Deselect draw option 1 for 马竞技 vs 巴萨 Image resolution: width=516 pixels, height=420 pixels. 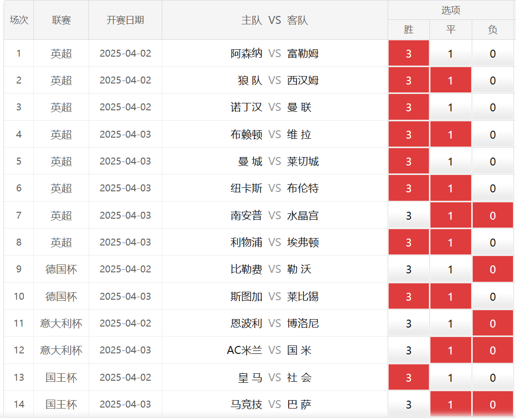[x=450, y=404]
